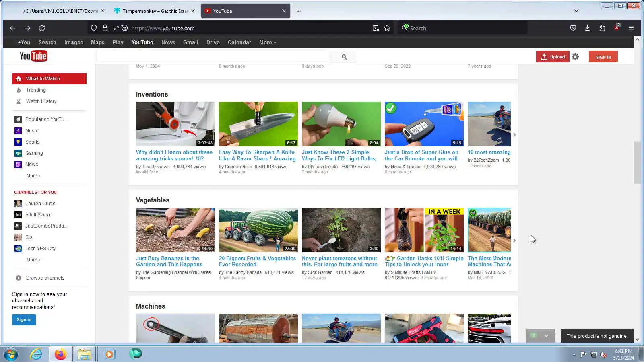Click the Firefox Search box
The image size is (644, 362).
463,28
